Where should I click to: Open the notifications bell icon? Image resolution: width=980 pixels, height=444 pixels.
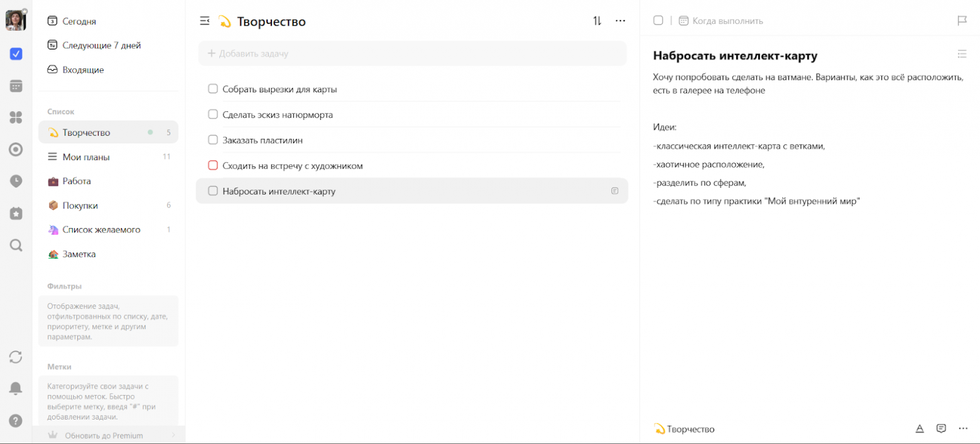16,388
